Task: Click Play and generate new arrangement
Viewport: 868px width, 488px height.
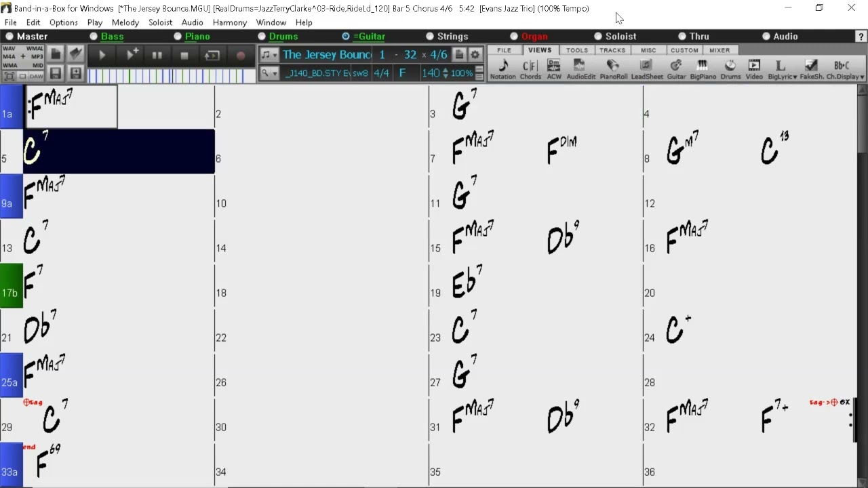Action: point(132,55)
